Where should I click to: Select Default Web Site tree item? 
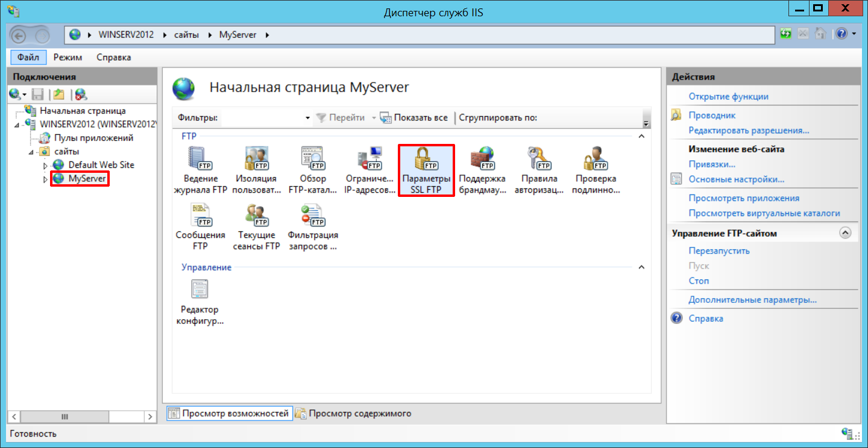coord(101,165)
